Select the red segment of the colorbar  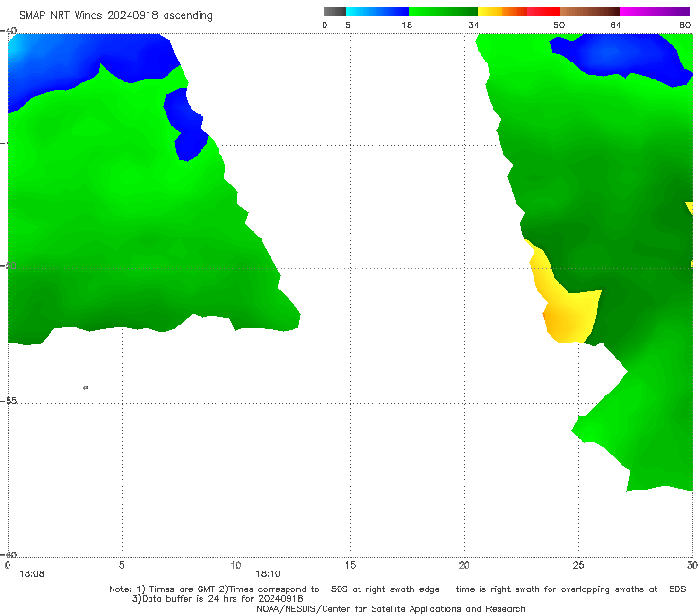543,11
